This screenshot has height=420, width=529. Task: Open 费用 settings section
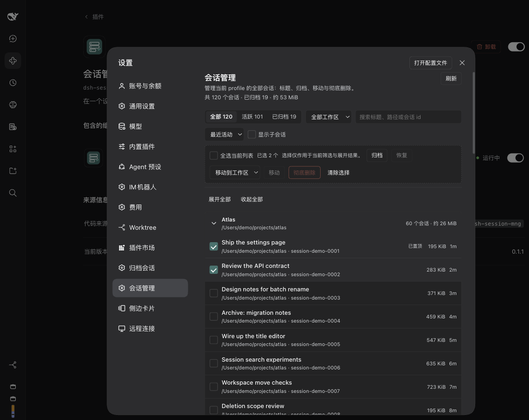[150, 207]
